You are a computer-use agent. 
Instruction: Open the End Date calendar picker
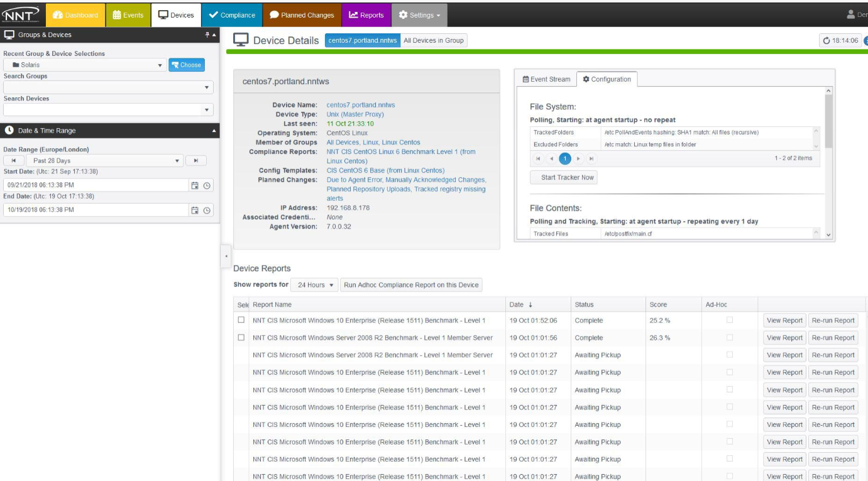195,210
